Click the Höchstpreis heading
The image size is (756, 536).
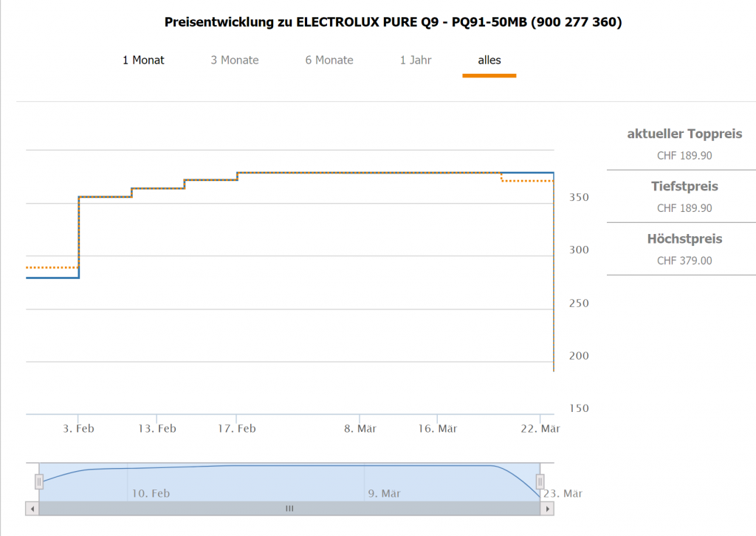click(684, 239)
